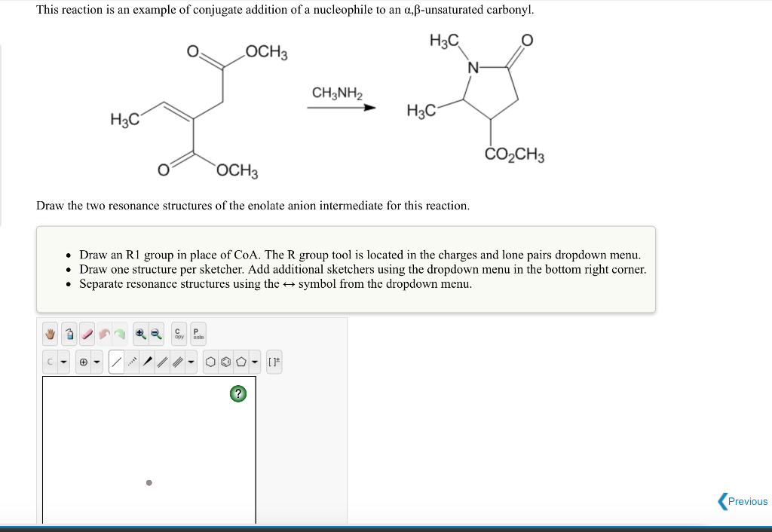Zoom out of the sketcher canvas
The height and width of the screenshot is (532, 772).
[156, 334]
